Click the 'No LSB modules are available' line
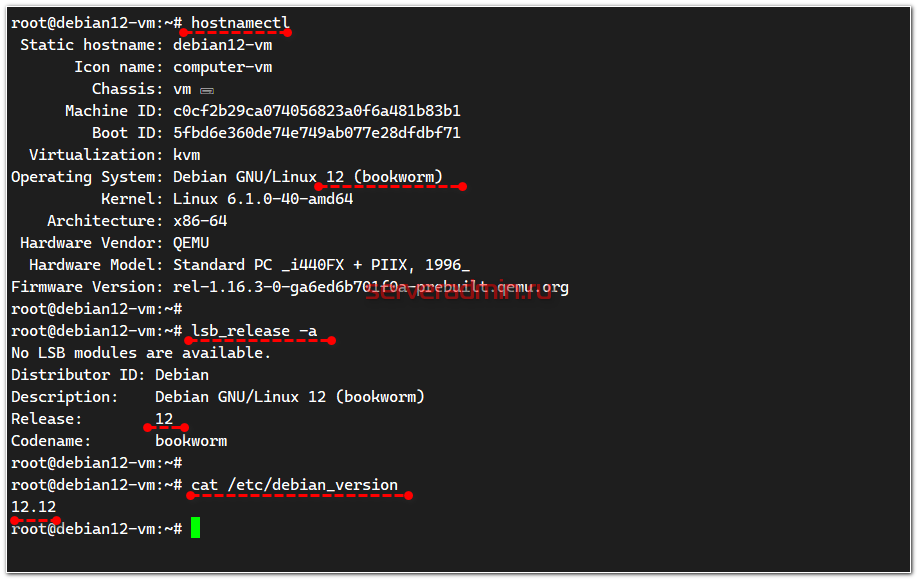 141,353
